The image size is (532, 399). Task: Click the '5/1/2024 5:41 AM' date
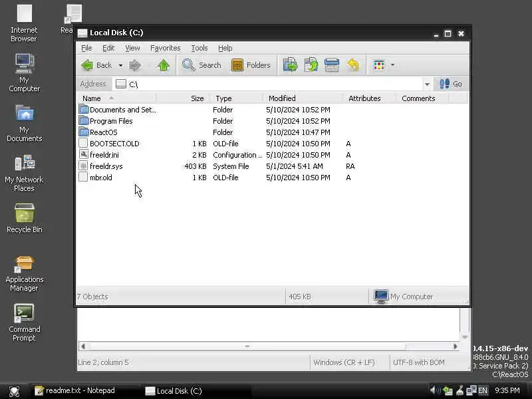[295, 166]
